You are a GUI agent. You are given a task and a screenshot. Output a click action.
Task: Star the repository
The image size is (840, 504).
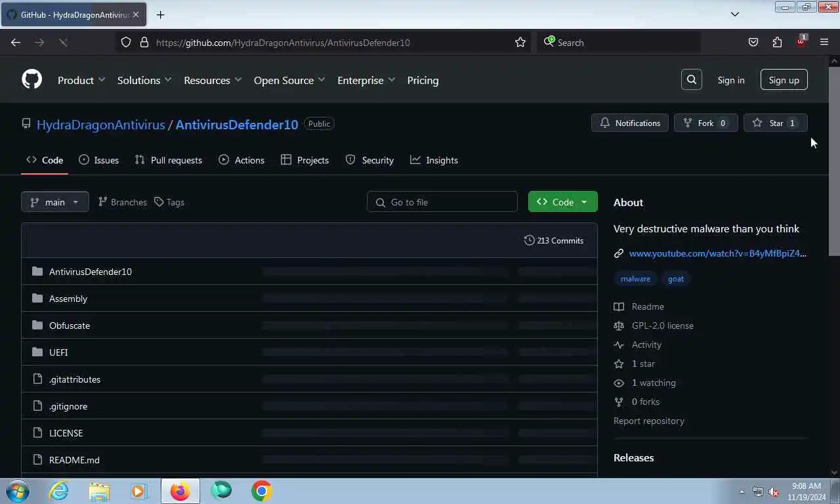point(776,123)
